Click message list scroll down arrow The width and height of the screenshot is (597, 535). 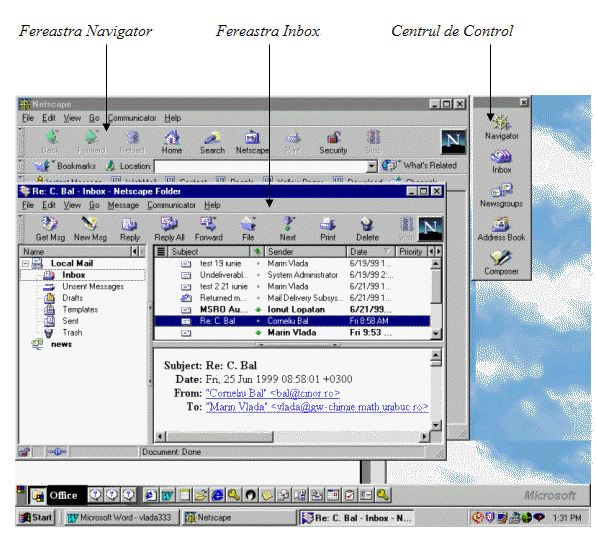pos(436,334)
